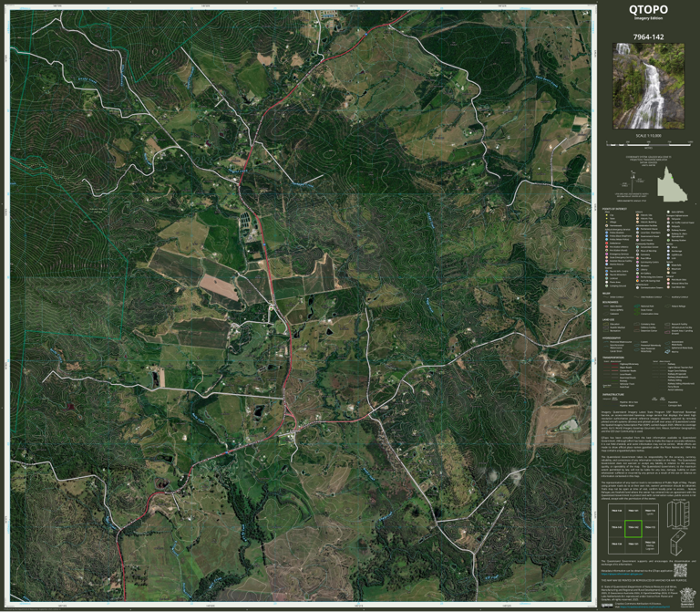Click the Queensland locator map outline

pyautogui.click(x=673, y=184)
